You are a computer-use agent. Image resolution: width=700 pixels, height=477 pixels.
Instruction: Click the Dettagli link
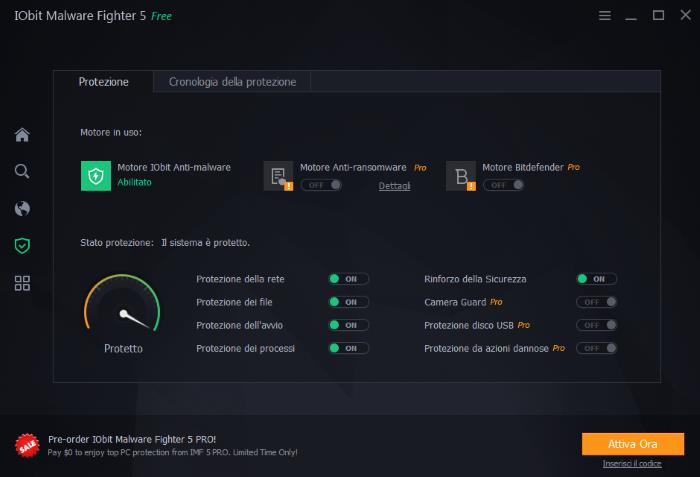coord(394,186)
